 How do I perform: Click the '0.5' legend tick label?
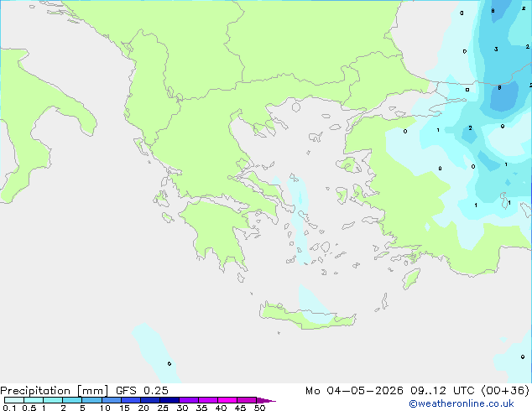pos(29,408)
